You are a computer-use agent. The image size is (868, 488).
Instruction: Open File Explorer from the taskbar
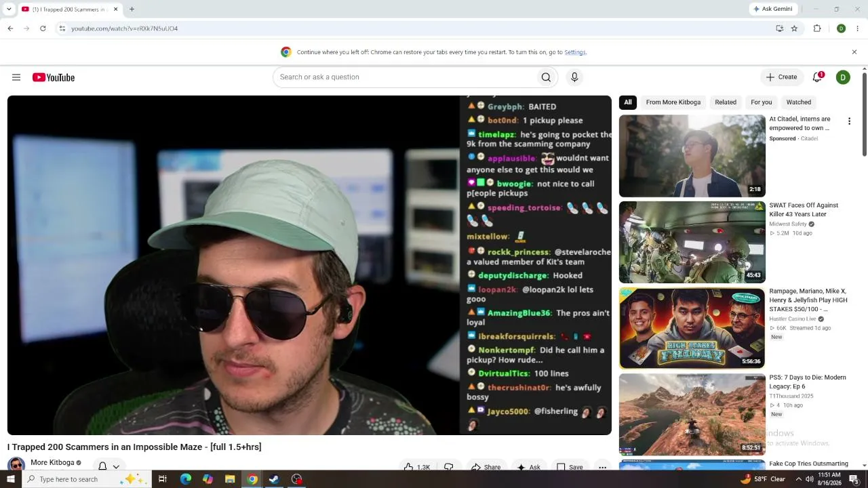230,479
